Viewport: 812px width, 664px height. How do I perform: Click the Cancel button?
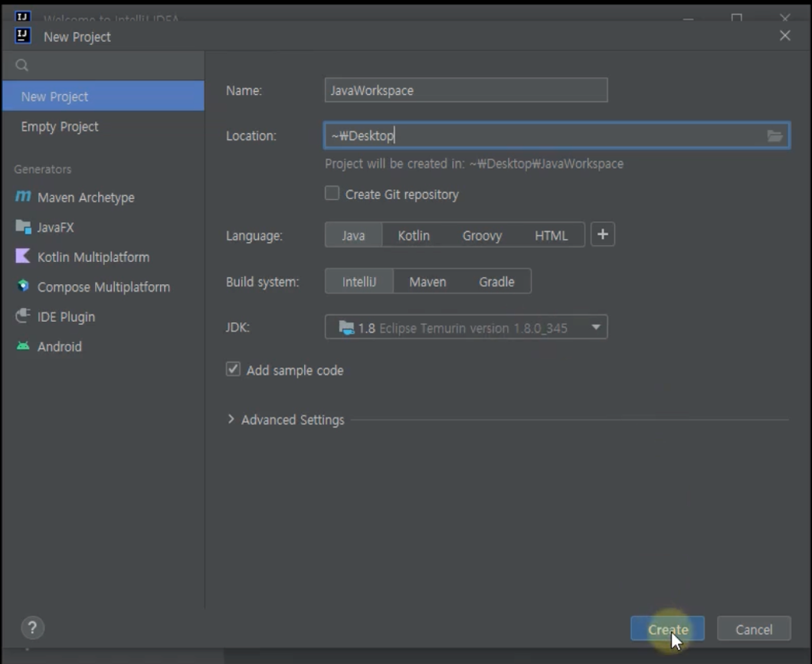click(754, 629)
